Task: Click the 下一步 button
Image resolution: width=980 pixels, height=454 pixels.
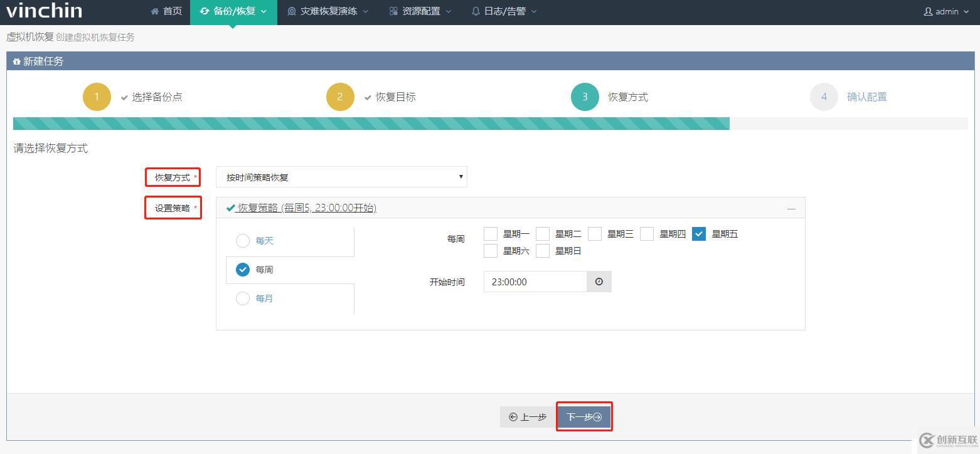Action: coord(583,416)
